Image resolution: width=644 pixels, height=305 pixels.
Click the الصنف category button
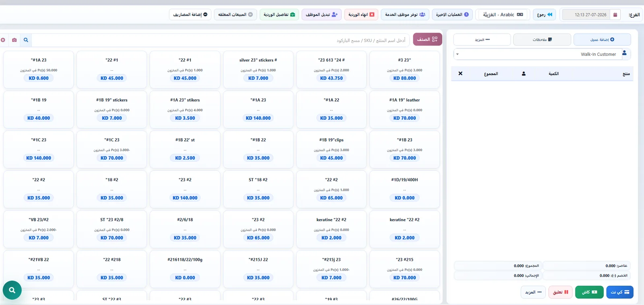[x=427, y=39]
